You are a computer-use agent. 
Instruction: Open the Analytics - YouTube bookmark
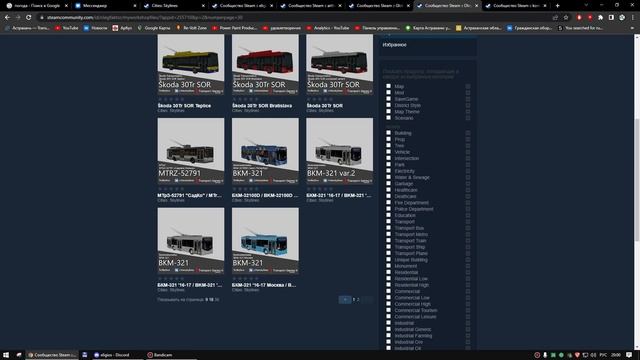tap(328, 28)
